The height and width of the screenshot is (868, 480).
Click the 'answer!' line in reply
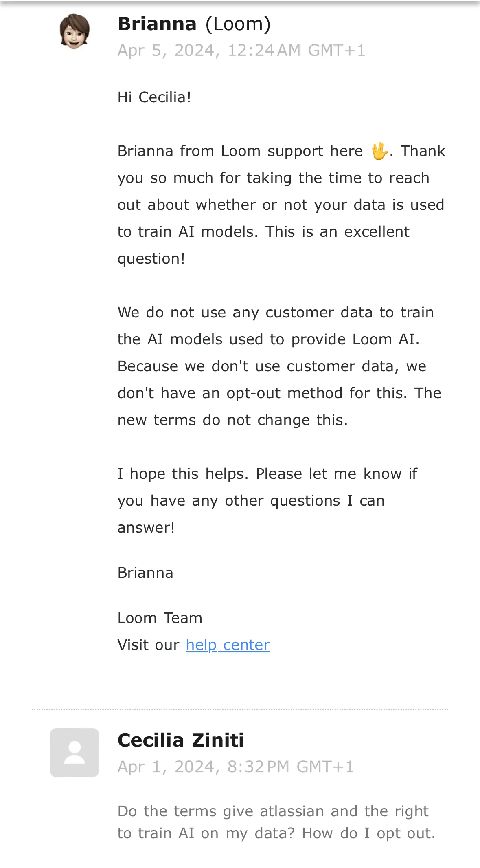pyautogui.click(x=146, y=527)
